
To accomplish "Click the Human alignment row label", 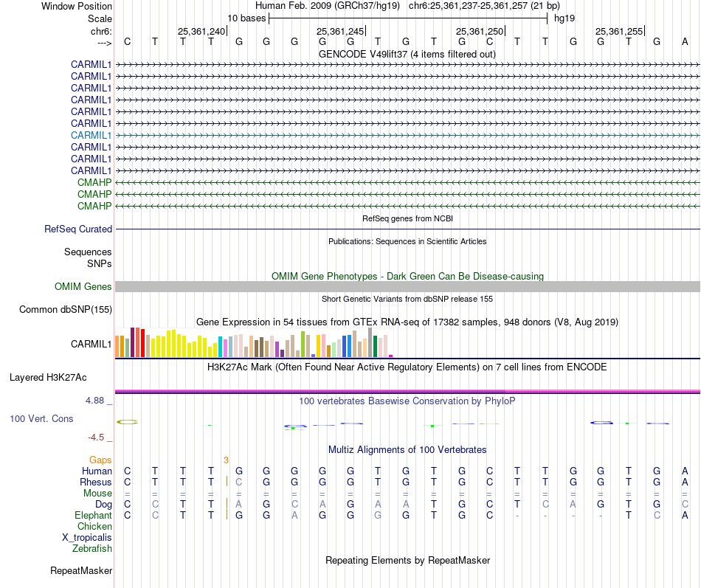I will click(97, 471).
